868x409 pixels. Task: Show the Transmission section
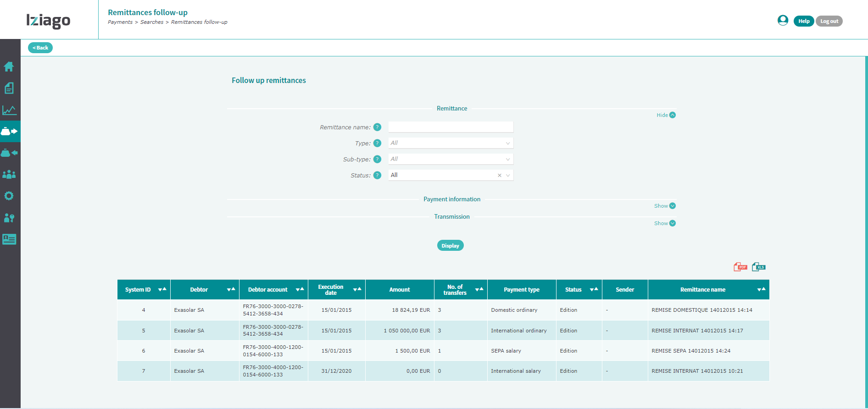(x=665, y=223)
